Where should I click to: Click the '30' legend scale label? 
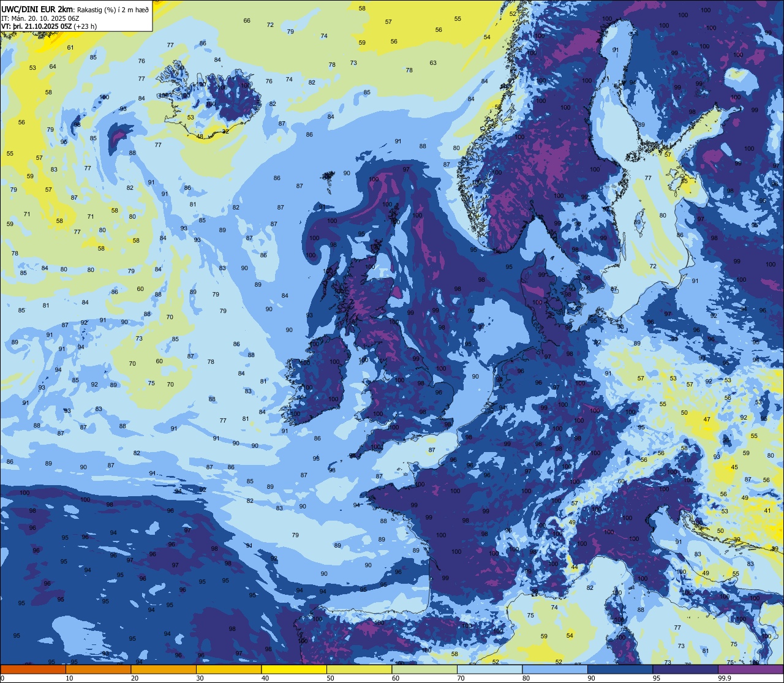coord(200,678)
